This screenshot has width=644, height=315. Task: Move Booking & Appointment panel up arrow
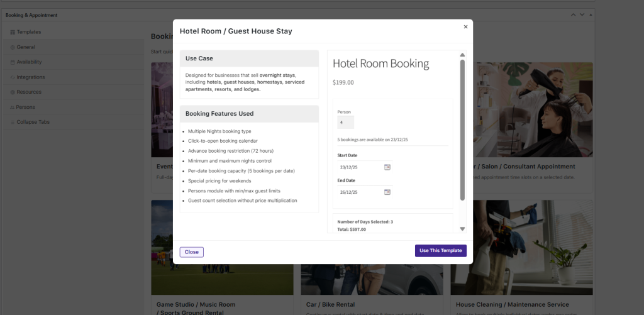573,15
